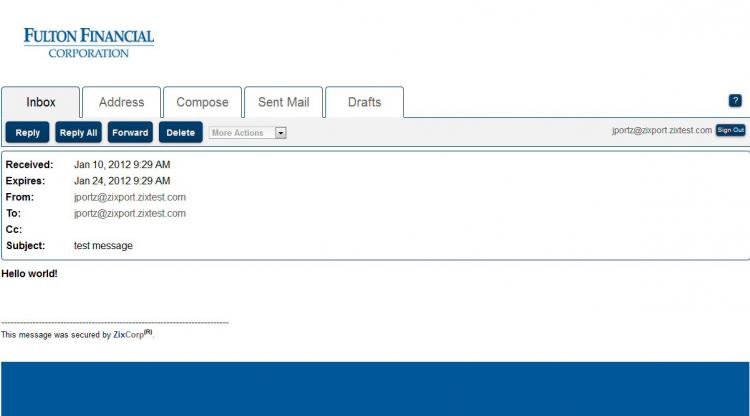The image size is (750, 416).
Task: Forward this test message
Action: point(130,132)
